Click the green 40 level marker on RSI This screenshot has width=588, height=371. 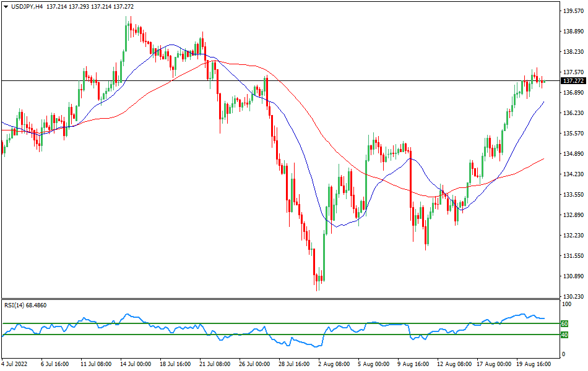click(564, 335)
